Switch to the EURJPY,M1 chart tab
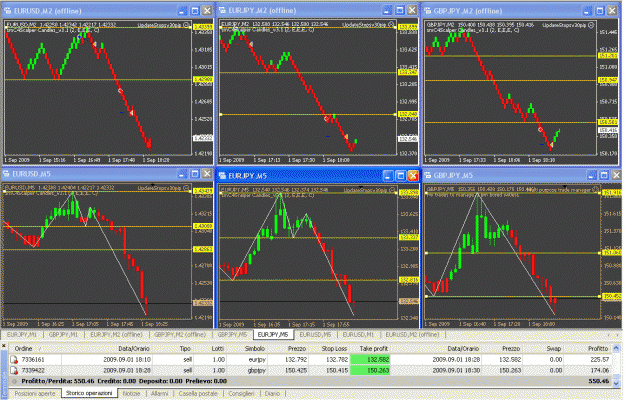The image size is (625, 400). tap(22, 335)
